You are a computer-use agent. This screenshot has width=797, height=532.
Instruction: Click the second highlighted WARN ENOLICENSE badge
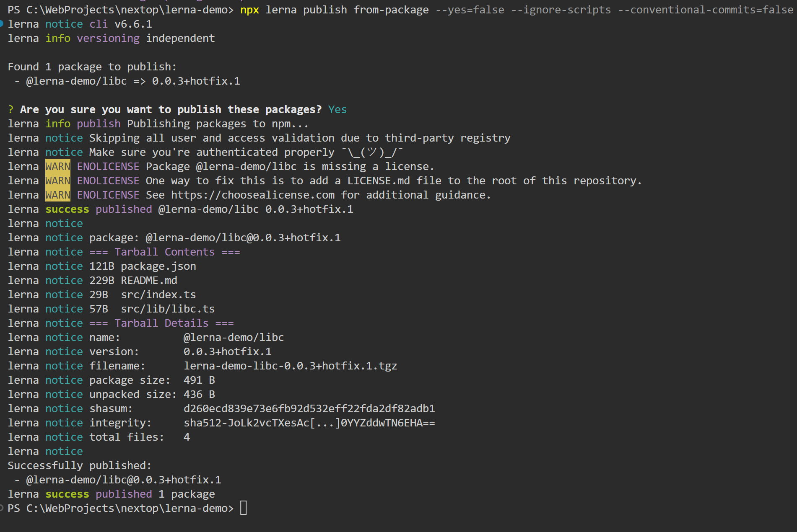(58, 181)
